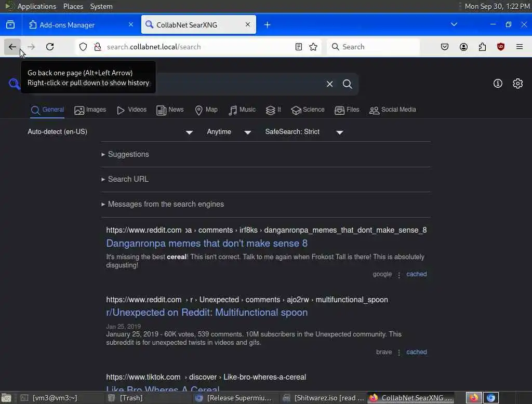Viewport: 532px width, 404px height.
Task: Select the CollabNet SearXNG tab
Action: click(x=198, y=25)
